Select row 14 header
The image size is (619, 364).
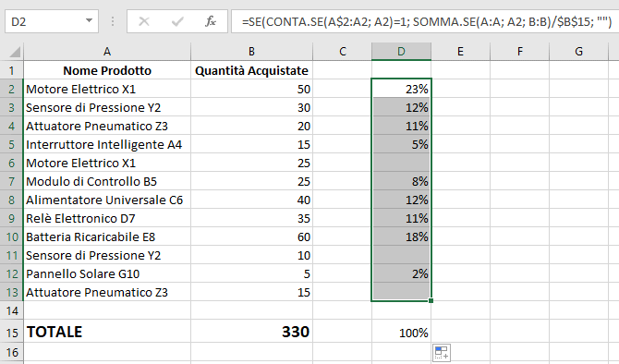click(x=11, y=310)
